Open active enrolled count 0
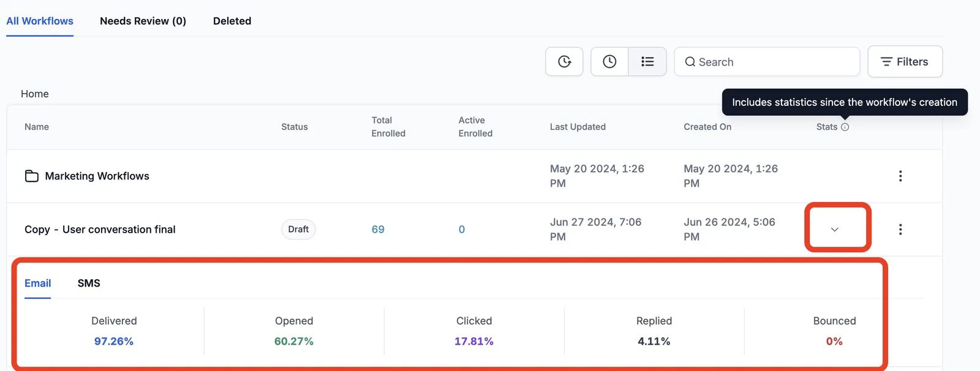The image size is (980, 371). click(462, 230)
